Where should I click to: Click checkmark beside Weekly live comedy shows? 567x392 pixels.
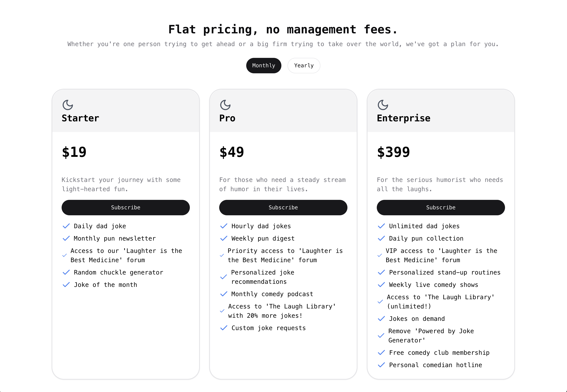[x=381, y=285]
